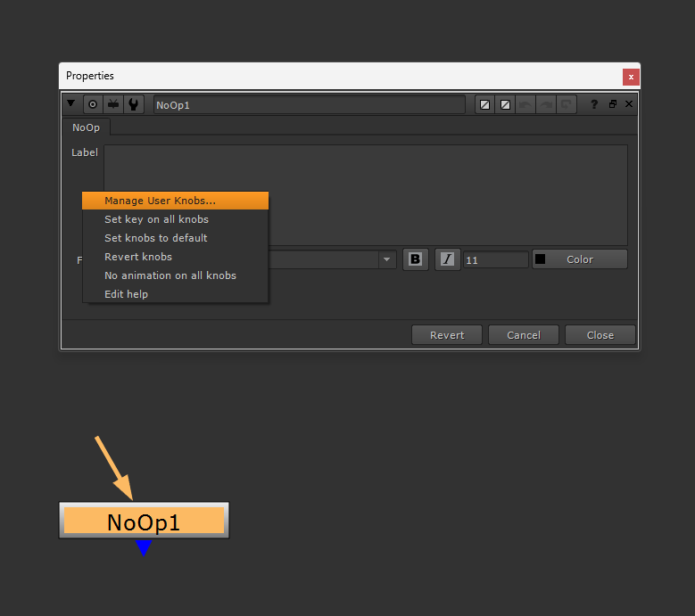Click the undo arrow icon
Screen dimensions: 695x616
click(525, 105)
